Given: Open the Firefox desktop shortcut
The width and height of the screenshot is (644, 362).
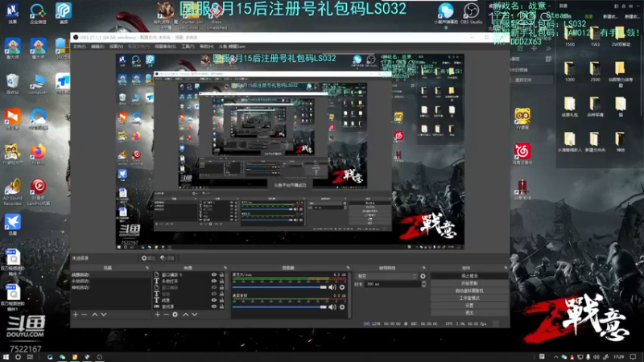Looking at the screenshot, I should coord(38,154).
